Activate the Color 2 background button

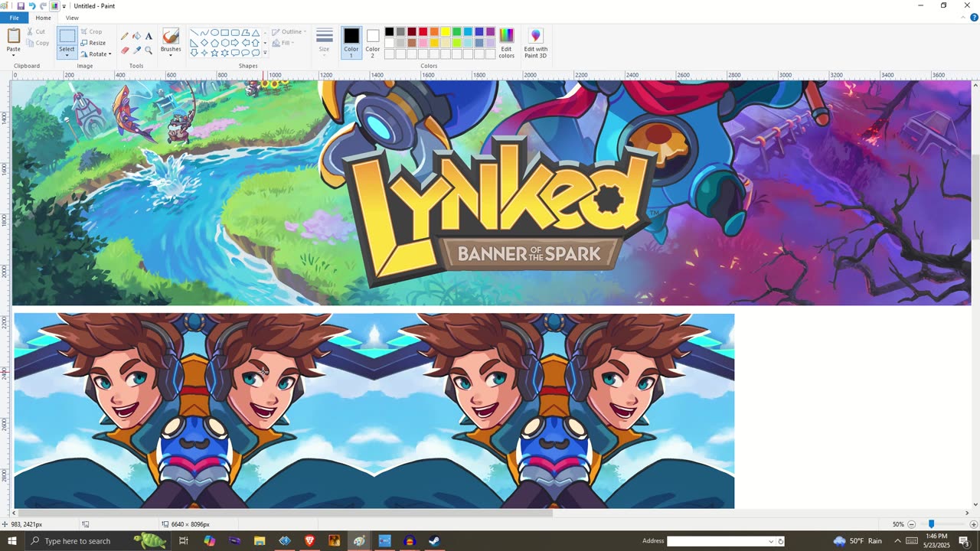(372, 43)
